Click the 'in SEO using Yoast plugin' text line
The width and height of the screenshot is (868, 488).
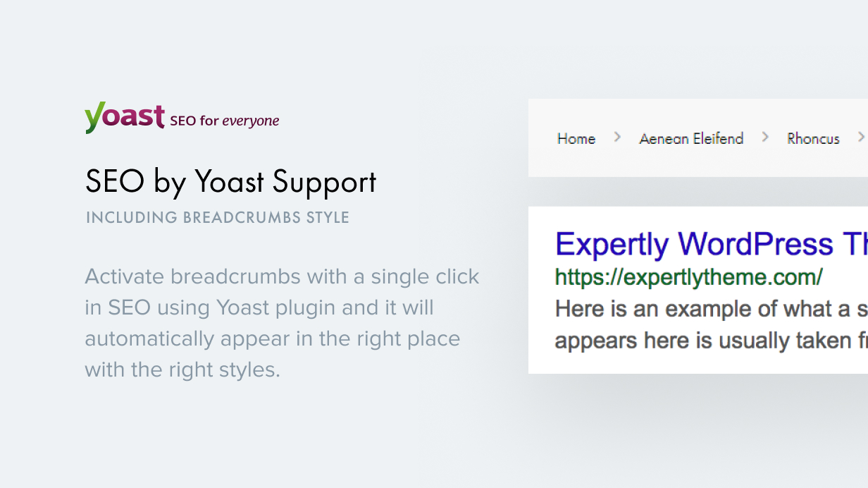click(259, 307)
